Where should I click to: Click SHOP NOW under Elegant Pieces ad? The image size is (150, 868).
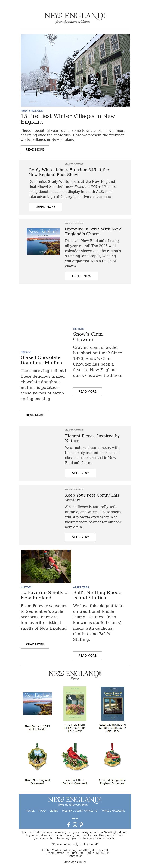[x=80, y=473]
